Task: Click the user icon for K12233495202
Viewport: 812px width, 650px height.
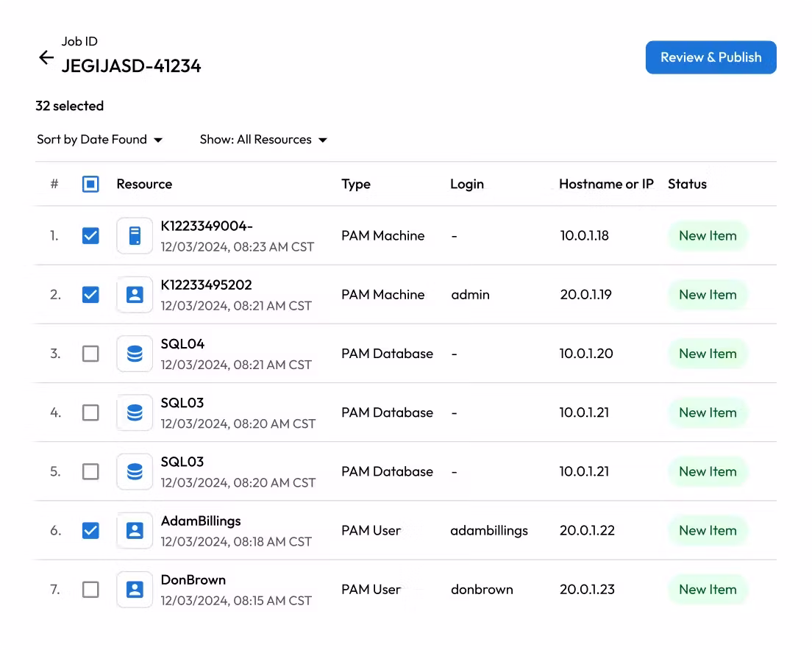Action: point(135,295)
